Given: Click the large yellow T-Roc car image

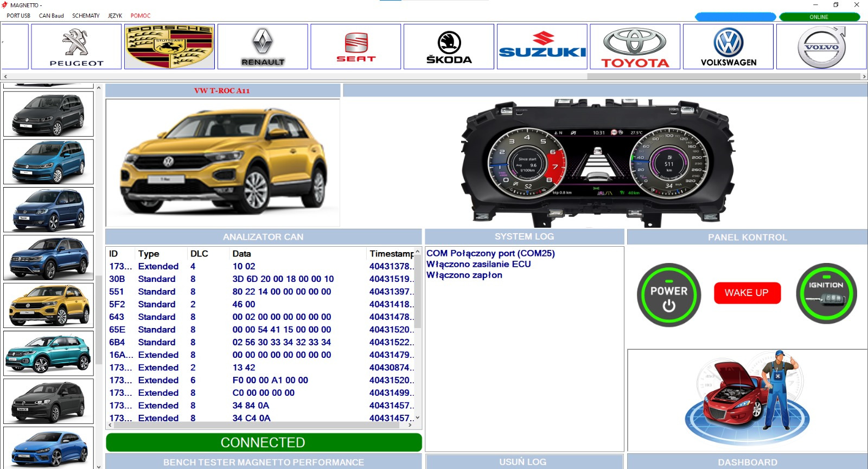Looking at the screenshot, I should pyautogui.click(x=223, y=163).
